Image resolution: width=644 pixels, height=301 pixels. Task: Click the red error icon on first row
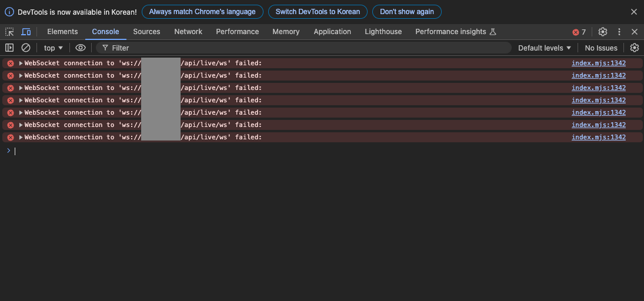[x=11, y=63]
